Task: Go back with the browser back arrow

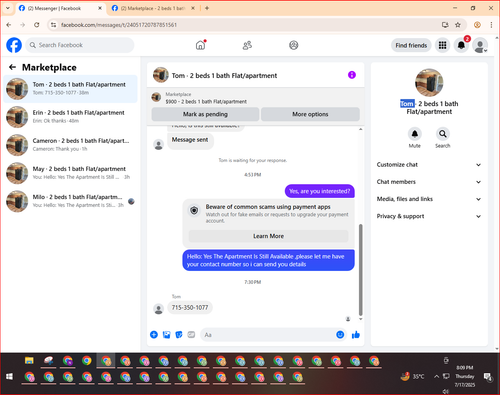Action: 9,25
